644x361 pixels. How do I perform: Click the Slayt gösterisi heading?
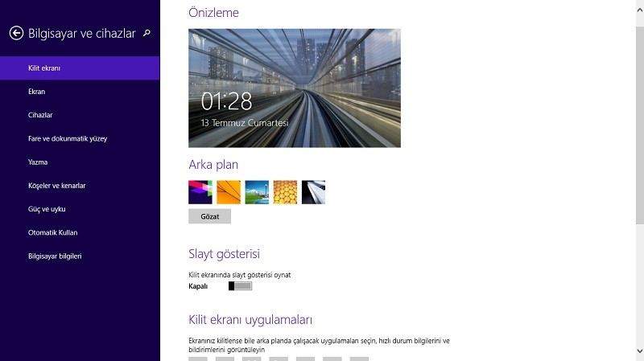[225, 254]
